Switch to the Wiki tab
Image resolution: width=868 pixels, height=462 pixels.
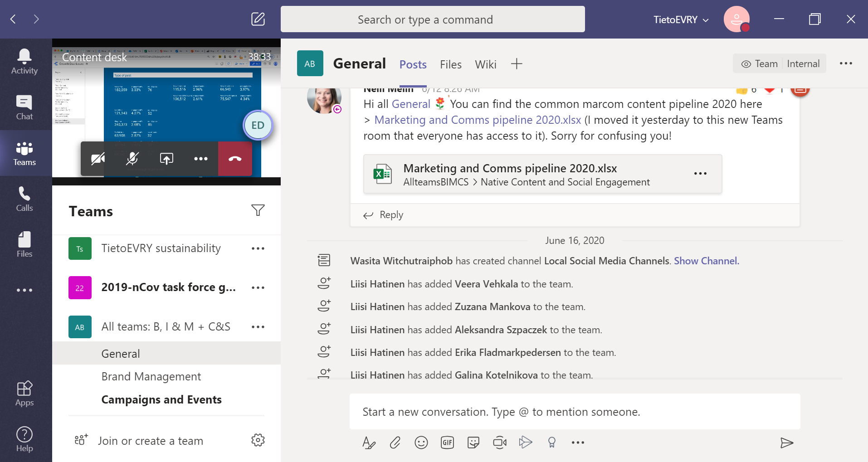[x=485, y=64]
